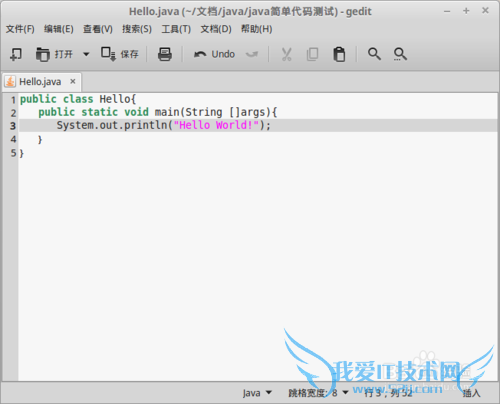Click the 保存 label on toolbar

pos(129,54)
